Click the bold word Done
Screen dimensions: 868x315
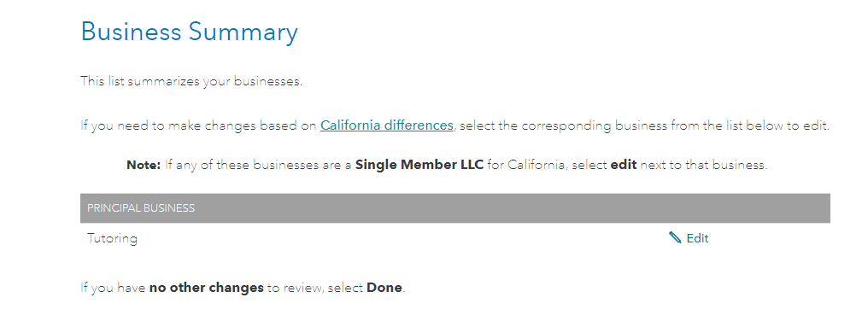[384, 288]
